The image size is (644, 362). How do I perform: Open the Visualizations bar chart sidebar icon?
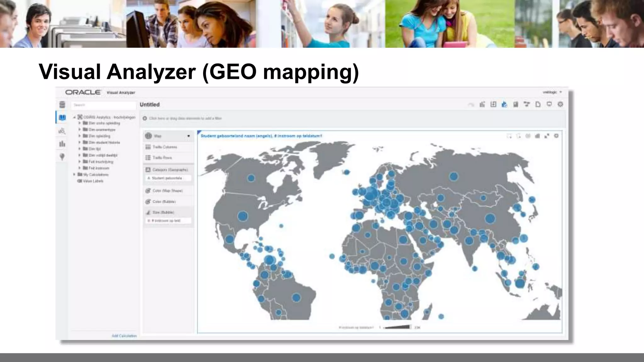click(x=62, y=144)
